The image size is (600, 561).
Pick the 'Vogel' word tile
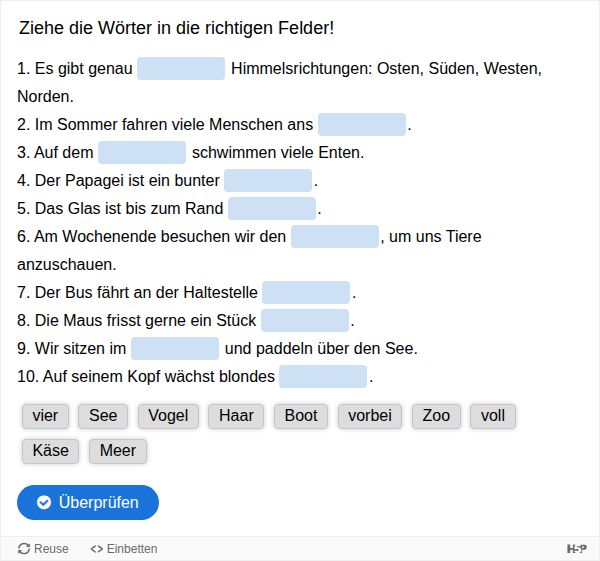pyautogui.click(x=169, y=416)
